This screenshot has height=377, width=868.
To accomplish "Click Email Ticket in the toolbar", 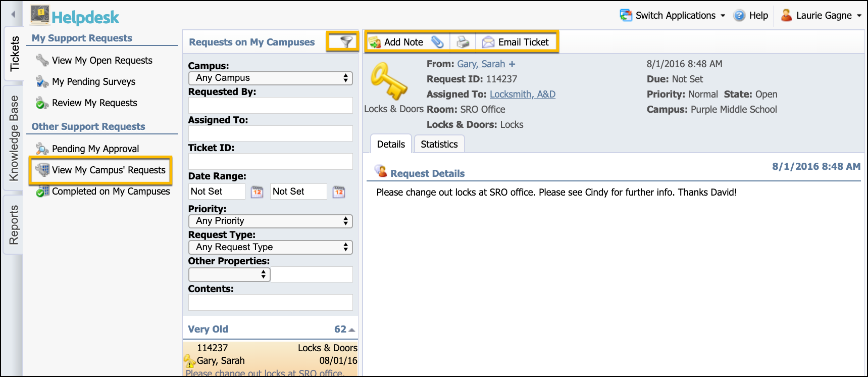I will click(x=516, y=42).
